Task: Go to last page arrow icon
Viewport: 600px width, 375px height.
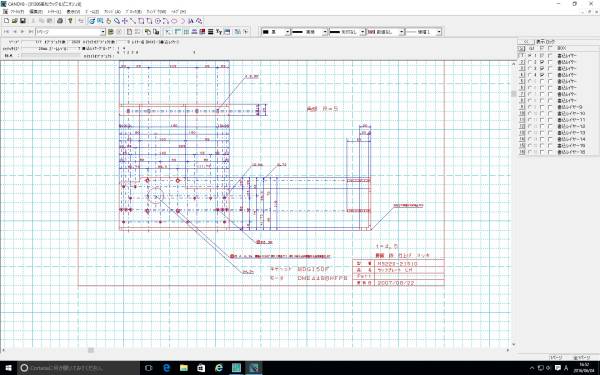Action: (30, 32)
